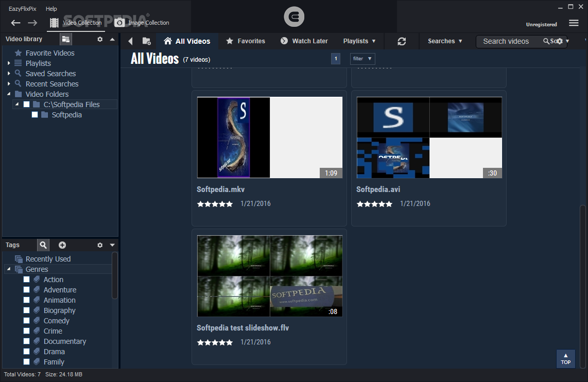Open the Softpedia.avi title link
Screen dimensions: 588x382
(378, 189)
